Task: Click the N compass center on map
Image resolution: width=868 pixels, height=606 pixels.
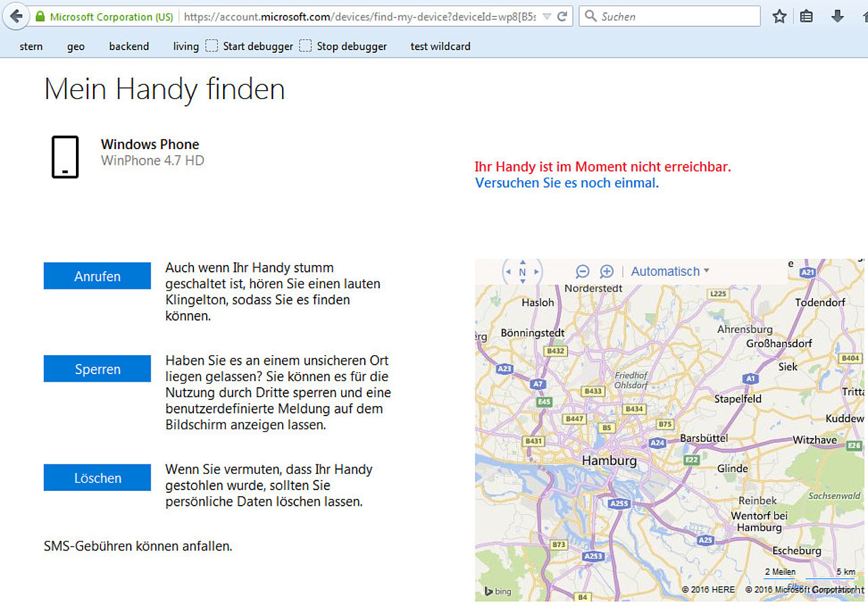Action: (x=522, y=272)
